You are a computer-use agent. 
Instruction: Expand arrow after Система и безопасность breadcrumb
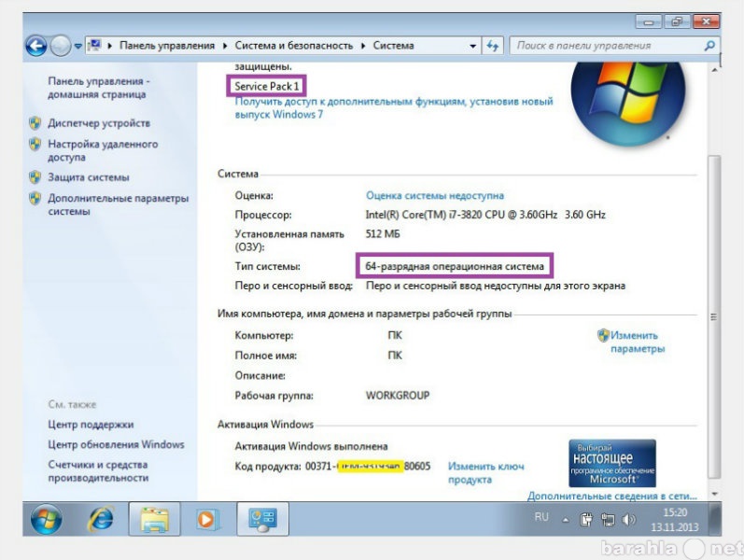coord(363,46)
